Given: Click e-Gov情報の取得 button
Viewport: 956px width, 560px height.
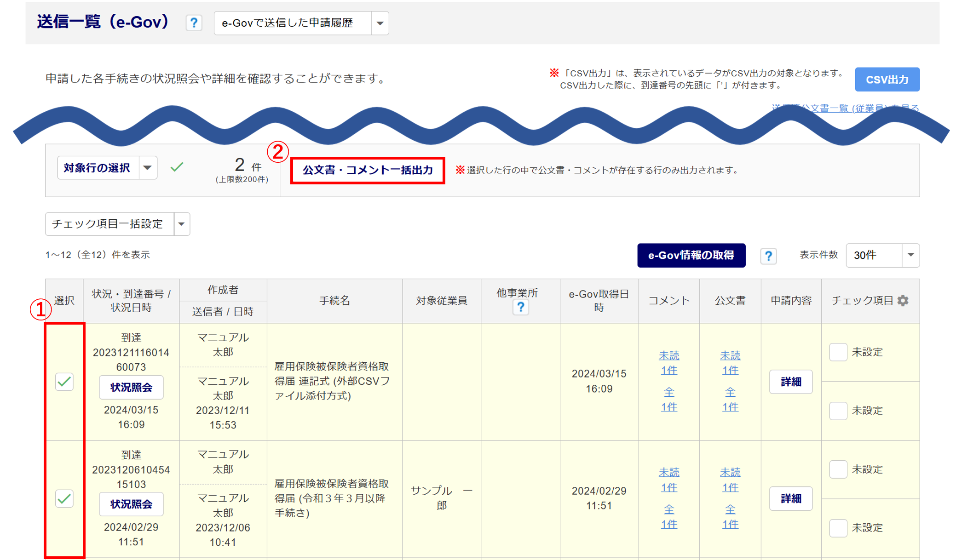Looking at the screenshot, I should (x=691, y=255).
